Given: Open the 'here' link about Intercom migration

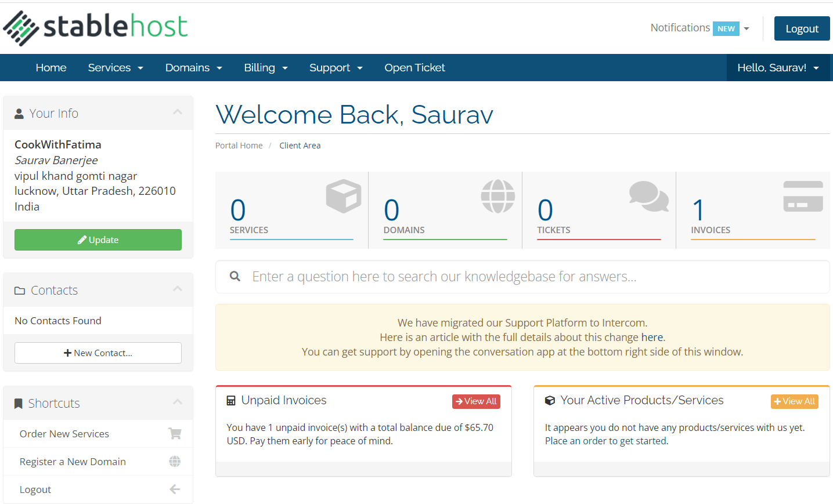Looking at the screenshot, I should [652, 337].
